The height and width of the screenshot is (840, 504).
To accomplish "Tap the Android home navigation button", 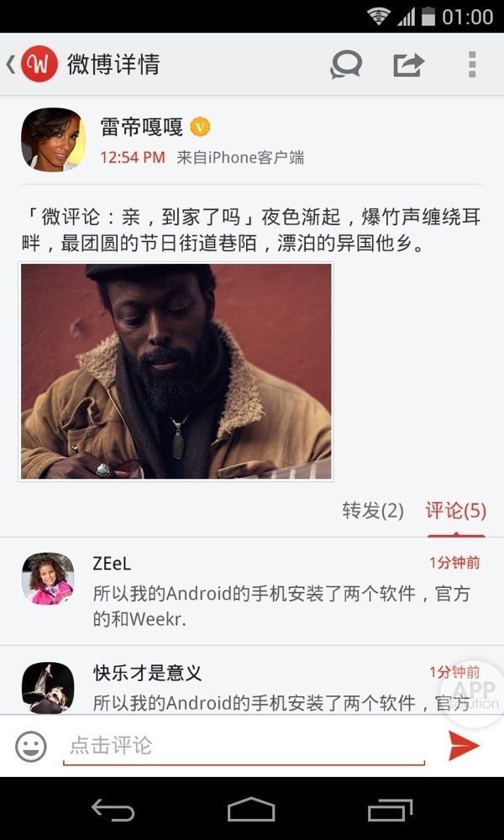I will pos(251,809).
